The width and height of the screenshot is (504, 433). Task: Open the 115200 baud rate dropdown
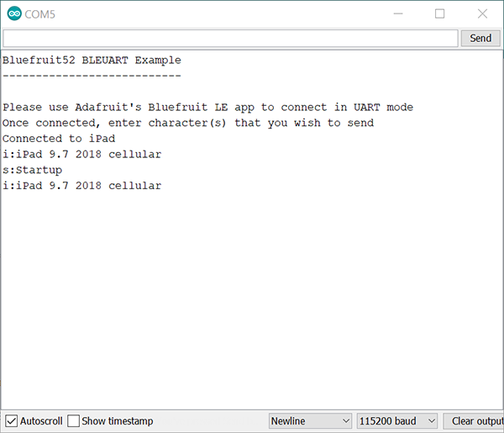click(397, 420)
